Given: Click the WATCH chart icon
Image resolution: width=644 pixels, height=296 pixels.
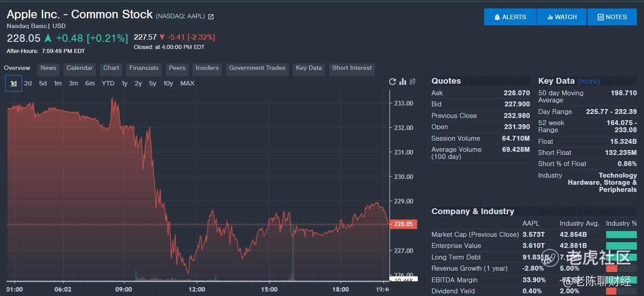Looking at the screenshot, I should (550, 17).
